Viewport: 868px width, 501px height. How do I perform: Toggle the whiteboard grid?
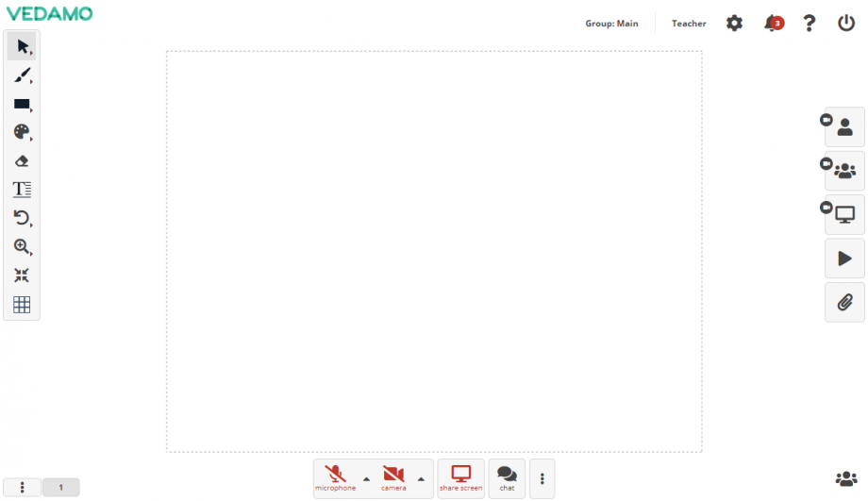[x=23, y=305]
